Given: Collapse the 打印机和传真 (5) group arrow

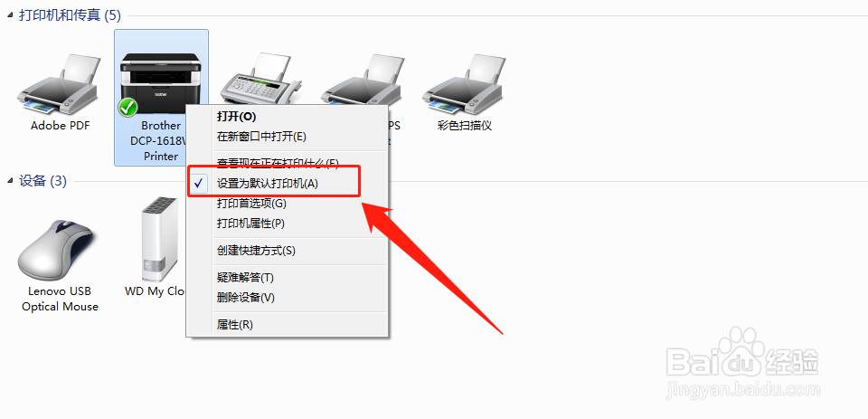Looking at the screenshot, I should pos(11,16).
